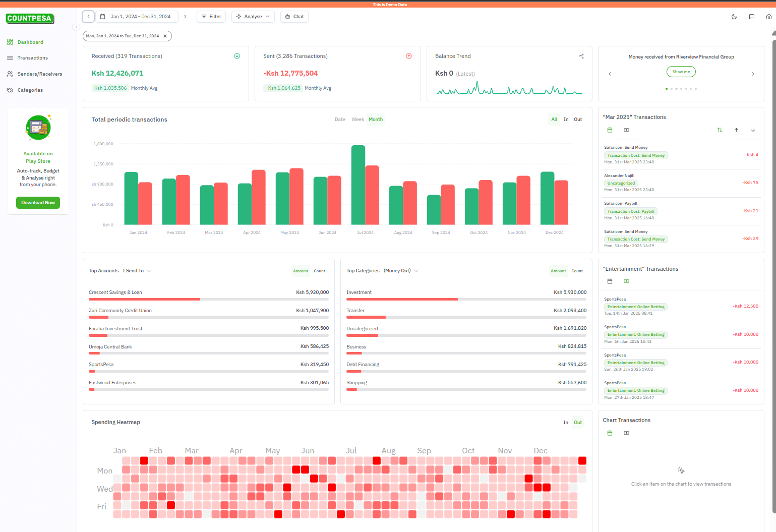The width and height of the screenshot is (776, 532).
Task: Switch heatmap to In
Action: [566, 423]
